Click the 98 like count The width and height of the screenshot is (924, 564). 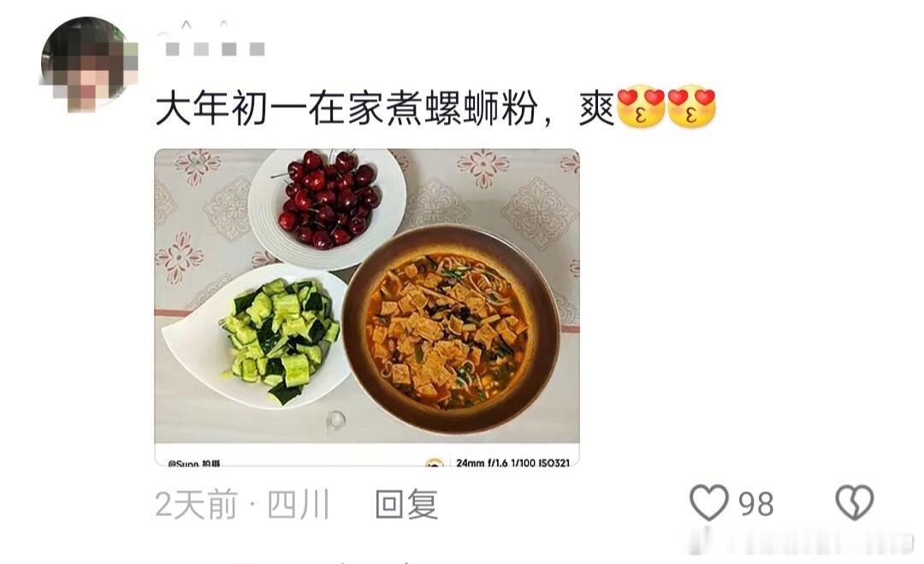click(x=756, y=504)
